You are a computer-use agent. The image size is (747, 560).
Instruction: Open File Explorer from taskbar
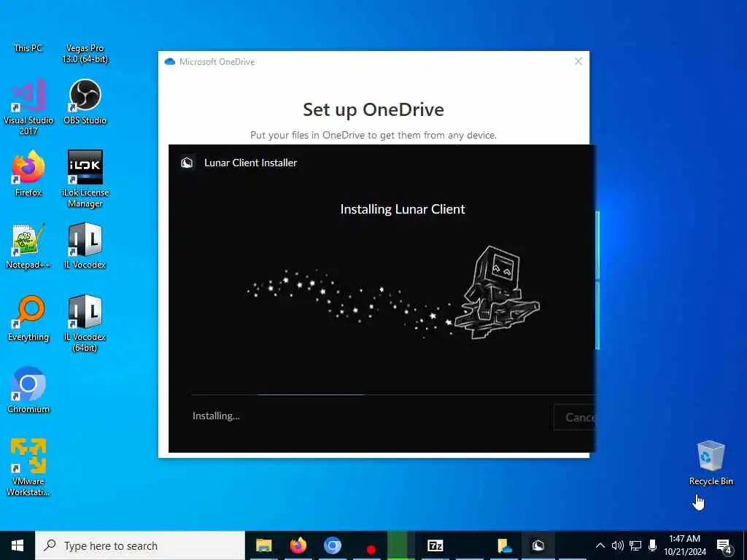263,545
